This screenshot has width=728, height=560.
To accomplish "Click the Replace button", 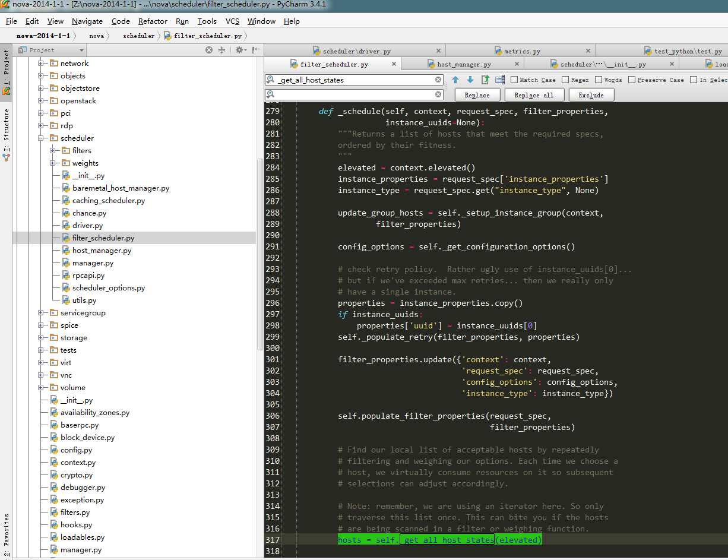I will point(477,95).
